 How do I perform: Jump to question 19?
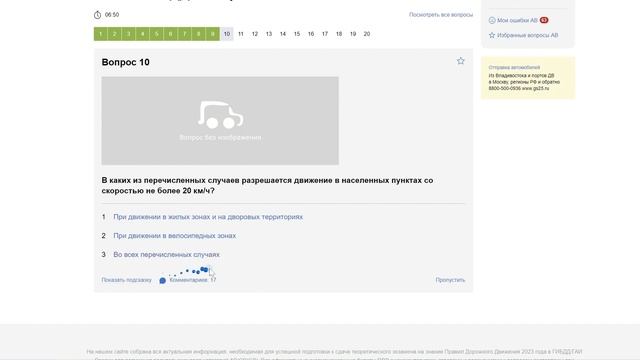click(353, 34)
